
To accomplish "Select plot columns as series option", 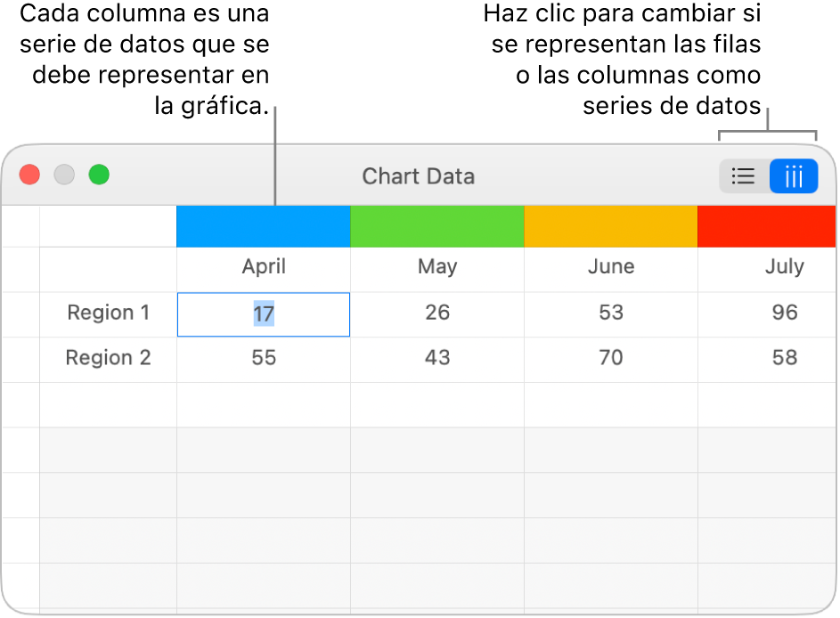I will tap(793, 175).
